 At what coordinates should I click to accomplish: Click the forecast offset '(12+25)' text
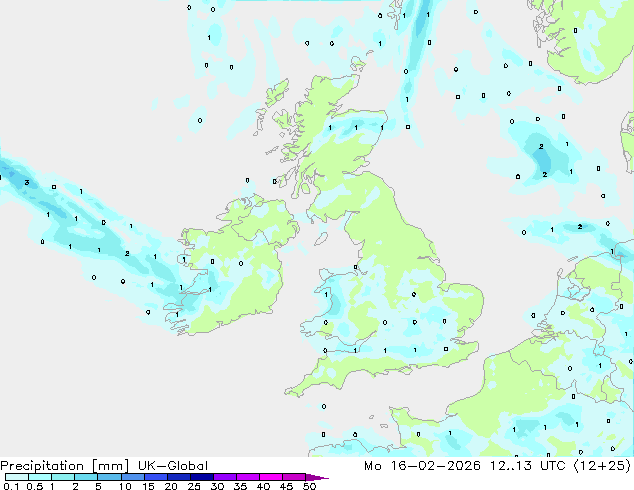[x=602, y=466]
